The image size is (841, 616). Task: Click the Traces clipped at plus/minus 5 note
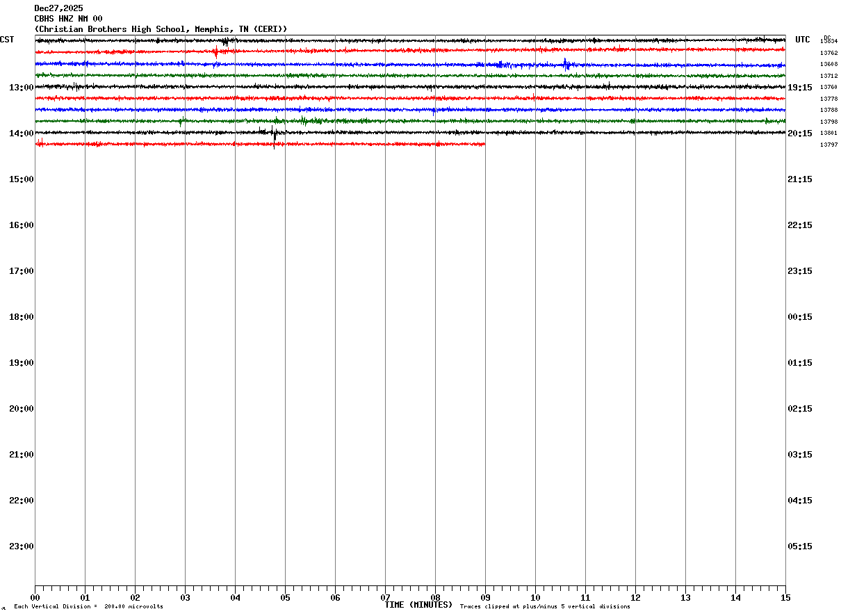[545, 607]
